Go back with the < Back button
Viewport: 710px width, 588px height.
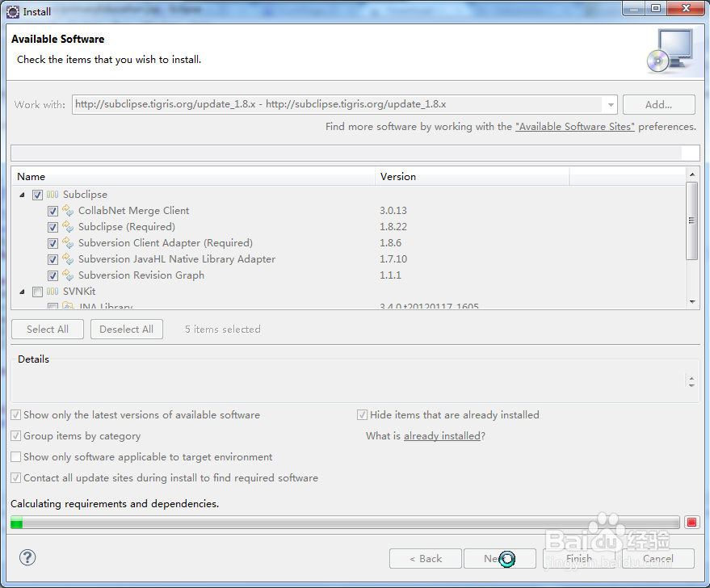425,559
